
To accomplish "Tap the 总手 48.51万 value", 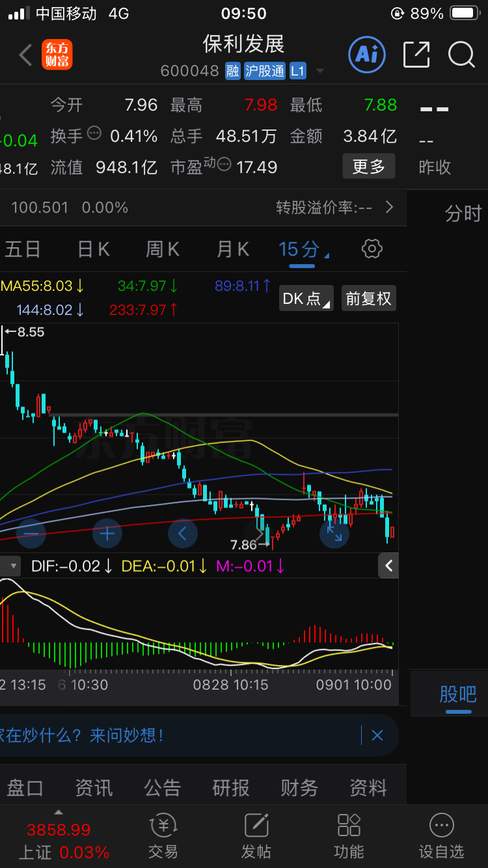I will pos(246,136).
